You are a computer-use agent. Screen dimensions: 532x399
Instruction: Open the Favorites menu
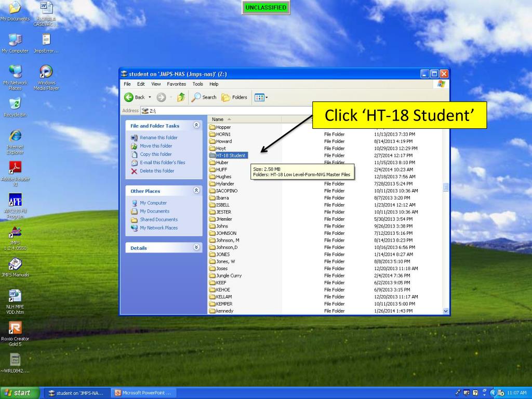(x=177, y=84)
